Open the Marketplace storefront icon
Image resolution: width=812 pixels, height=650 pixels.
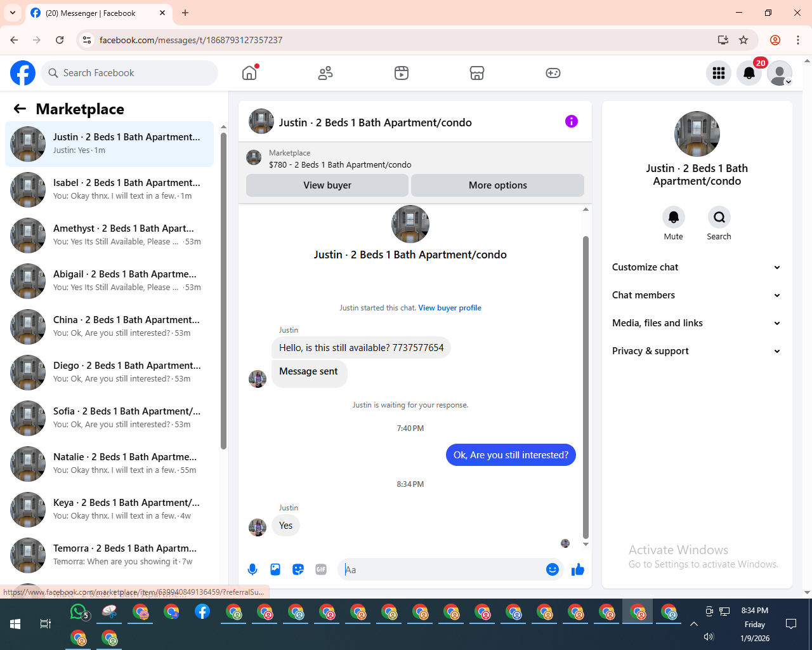[477, 73]
